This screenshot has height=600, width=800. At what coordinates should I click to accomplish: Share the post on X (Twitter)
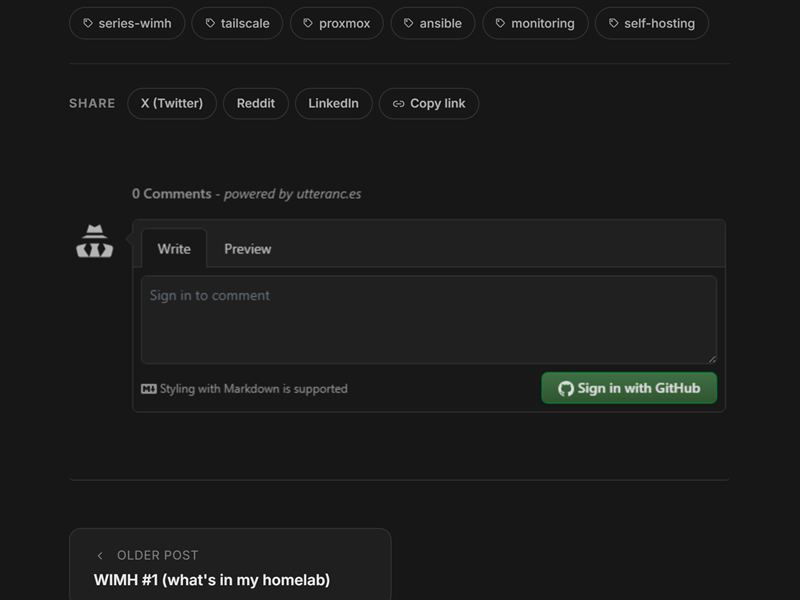click(172, 104)
